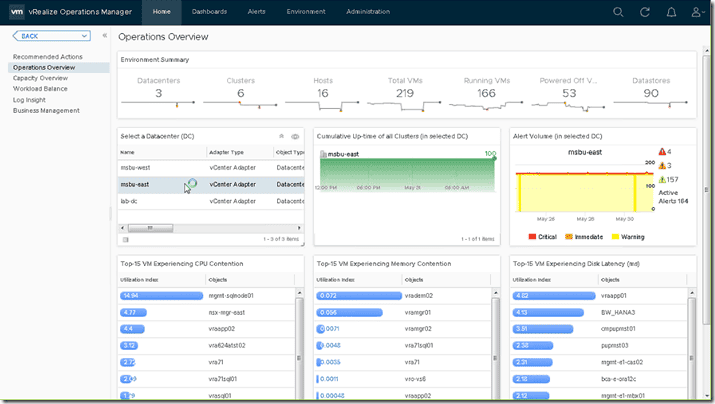Screen dimensions: 715x404
Task: Click the nsx-mgr-east CPU contention row
Action: click(x=207, y=312)
